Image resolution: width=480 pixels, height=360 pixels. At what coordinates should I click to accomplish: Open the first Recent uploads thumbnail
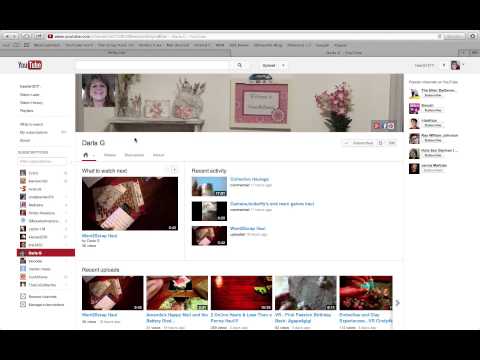pos(113,293)
